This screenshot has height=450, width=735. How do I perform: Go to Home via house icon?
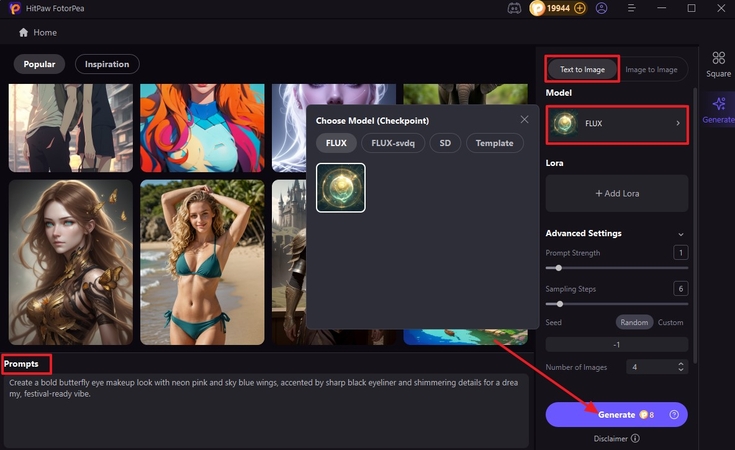pos(23,32)
